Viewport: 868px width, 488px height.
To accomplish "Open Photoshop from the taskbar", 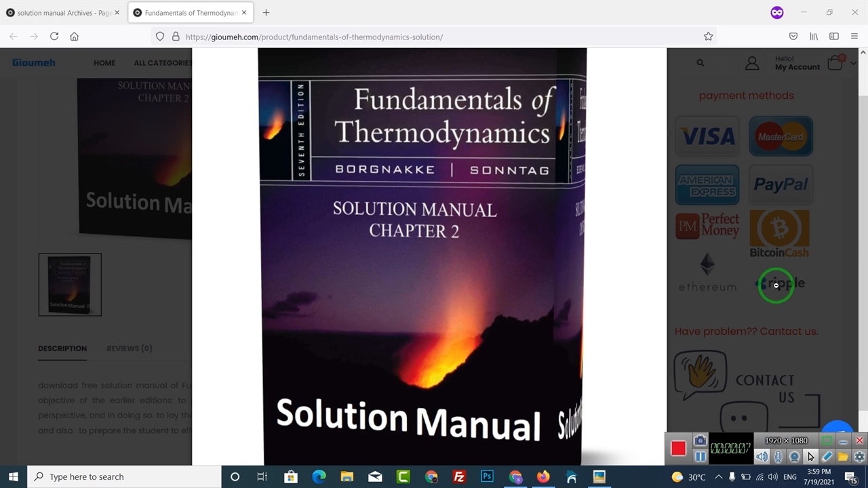I will [487, 476].
